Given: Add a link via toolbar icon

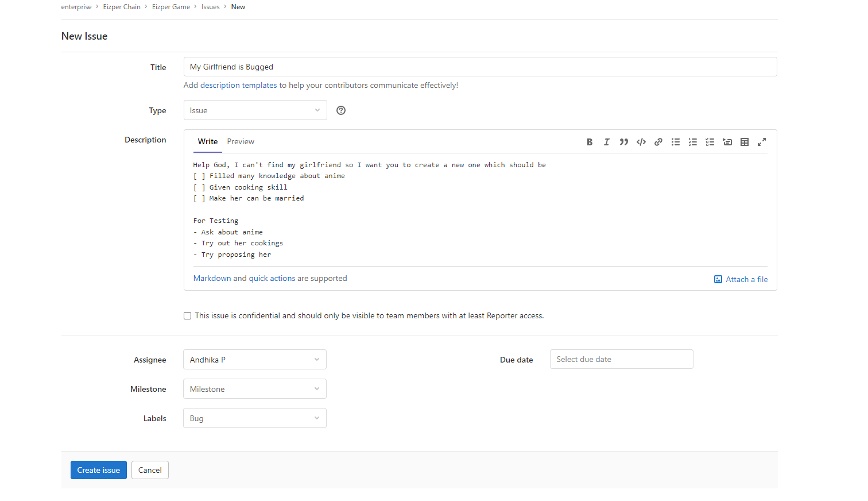Looking at the screenshot, I should (658, 142).
